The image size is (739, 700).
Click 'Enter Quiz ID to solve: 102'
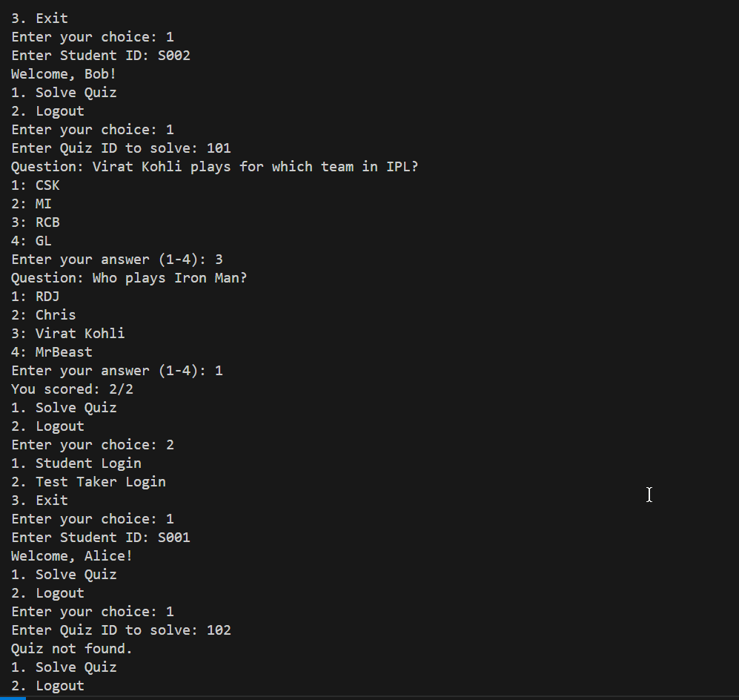(121, 630)
